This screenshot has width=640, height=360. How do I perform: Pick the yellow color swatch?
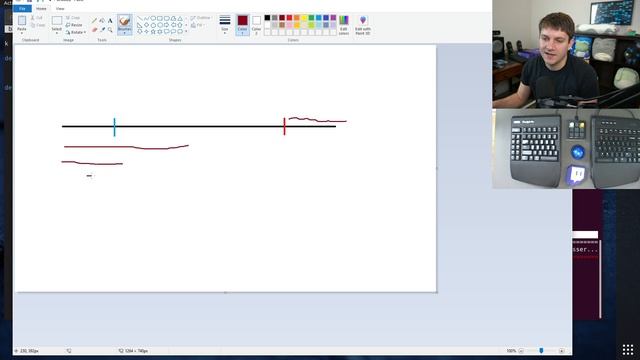coord(304,18)
